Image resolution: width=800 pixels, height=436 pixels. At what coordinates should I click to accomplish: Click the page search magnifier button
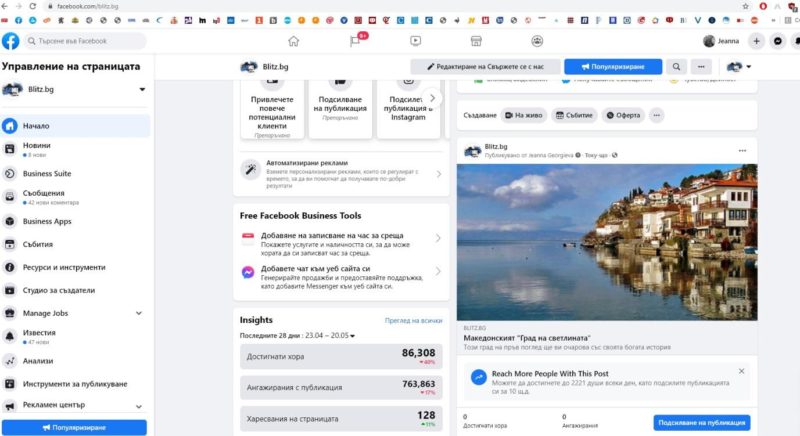[x=676, y=67]
